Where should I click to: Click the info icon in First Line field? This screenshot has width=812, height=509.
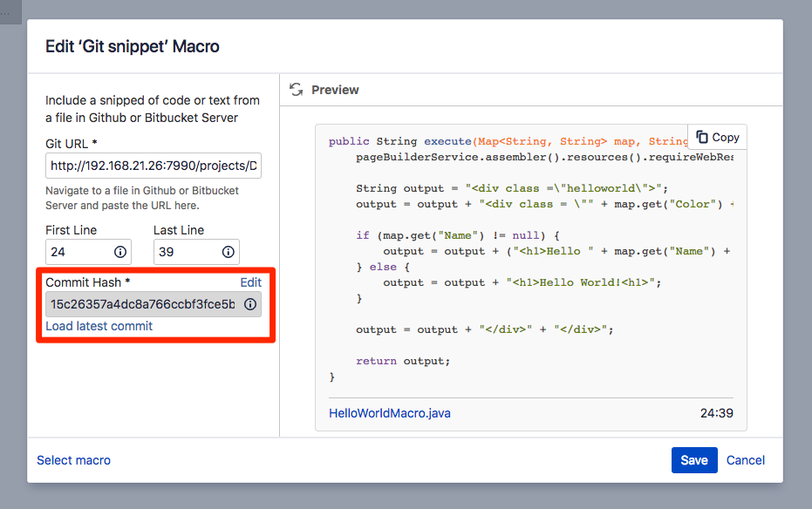tap(120, 252)
